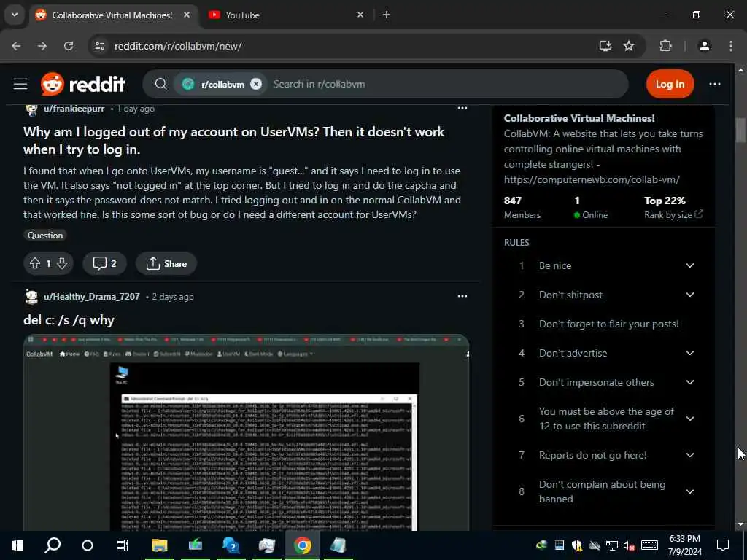Open the notification center icon

723,545
